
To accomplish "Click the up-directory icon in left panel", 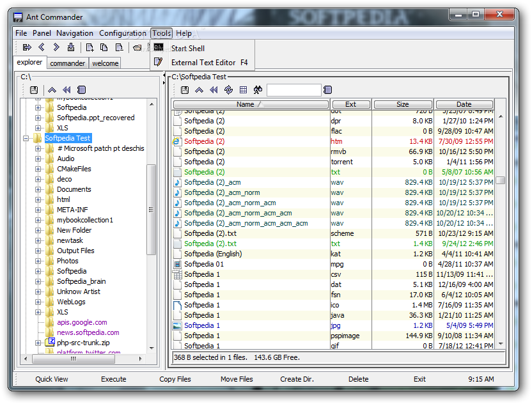I will tap(52, 90).
